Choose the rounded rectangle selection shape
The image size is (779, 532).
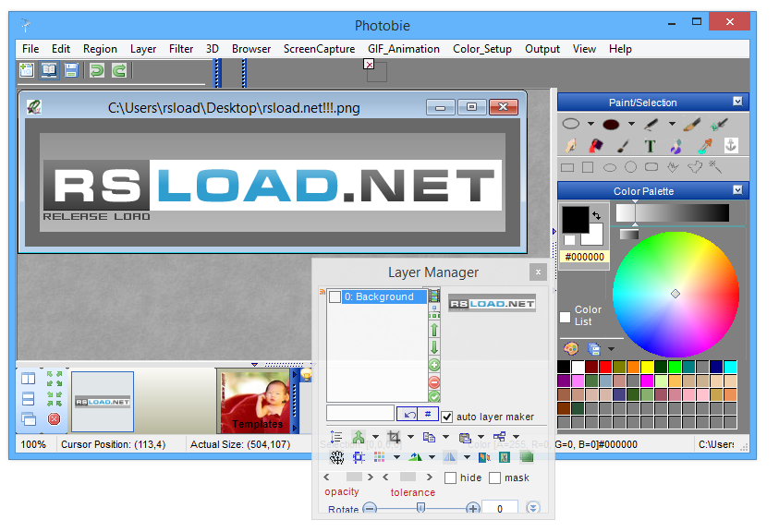(x=651, y=167)
